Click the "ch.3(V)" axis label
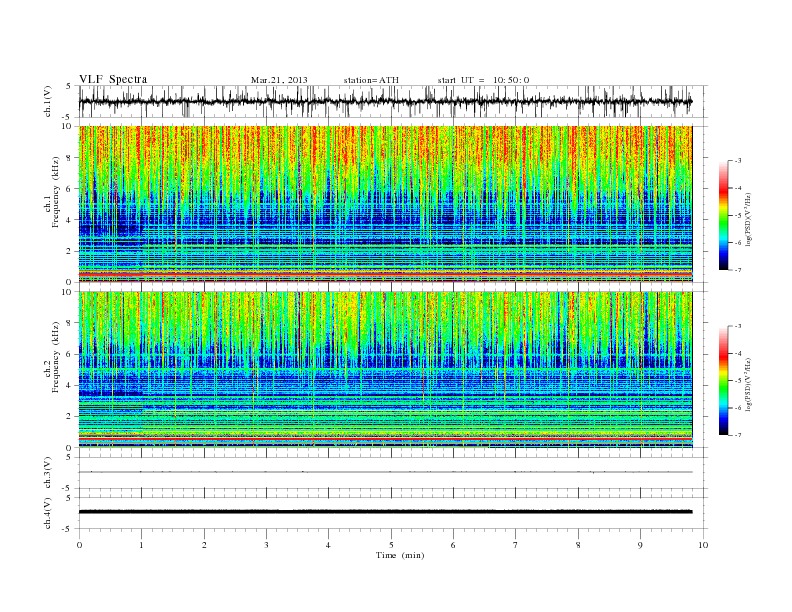This screenshot has width=792, height=612. pyautogui.click(x=48, y=472)
